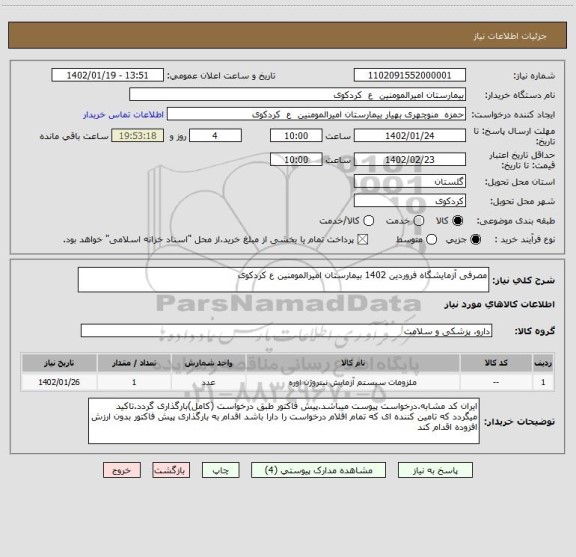This screenshot has width=576, height=557.
Task: Click the کد کالا column header
Action: (496, 363)
